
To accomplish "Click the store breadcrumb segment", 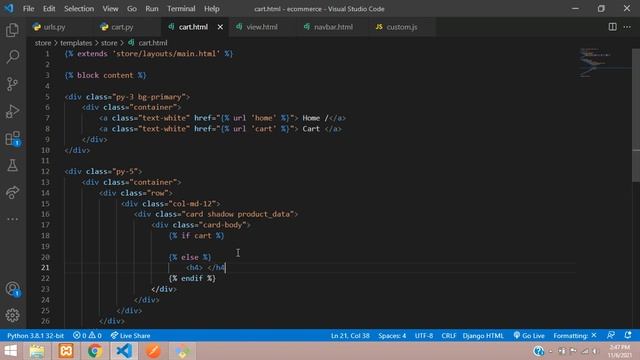I will pyautogui.click(x=43, y=43).
